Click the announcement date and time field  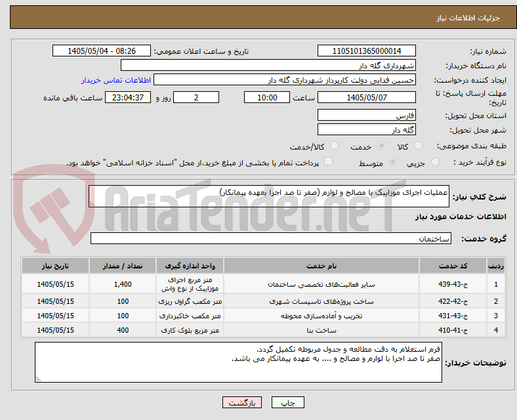click(102, 51)
